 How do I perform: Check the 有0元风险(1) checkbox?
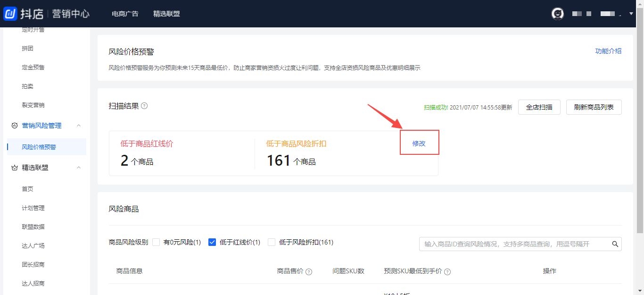point(156,242)
